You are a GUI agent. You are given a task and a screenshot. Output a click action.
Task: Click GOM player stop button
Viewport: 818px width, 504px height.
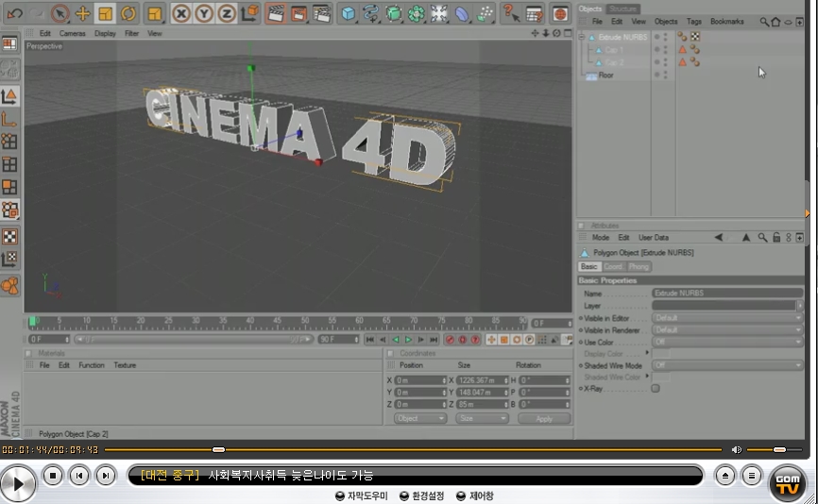(53, 476)
